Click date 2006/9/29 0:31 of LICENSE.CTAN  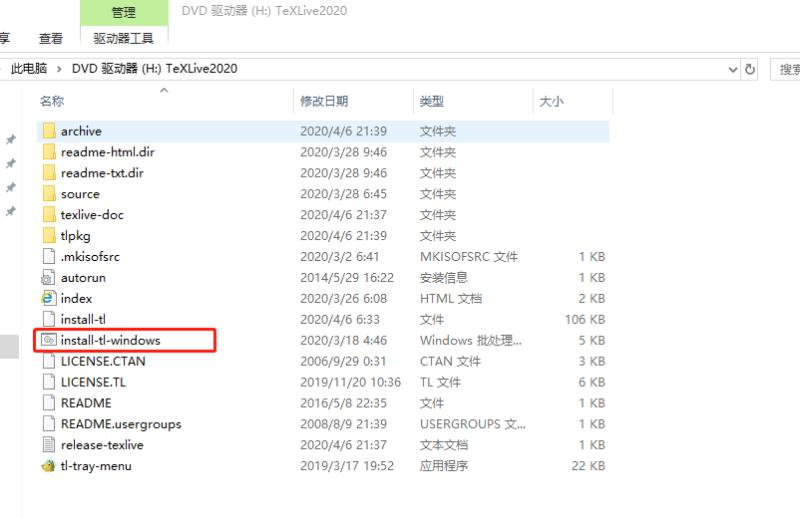click(x=343, y=361)
